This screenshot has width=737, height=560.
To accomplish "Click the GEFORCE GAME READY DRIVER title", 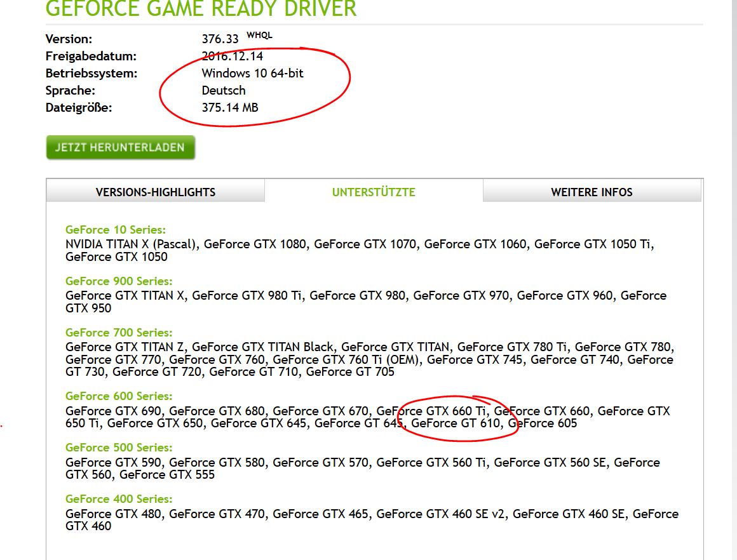I will click(x=201, y=8).
